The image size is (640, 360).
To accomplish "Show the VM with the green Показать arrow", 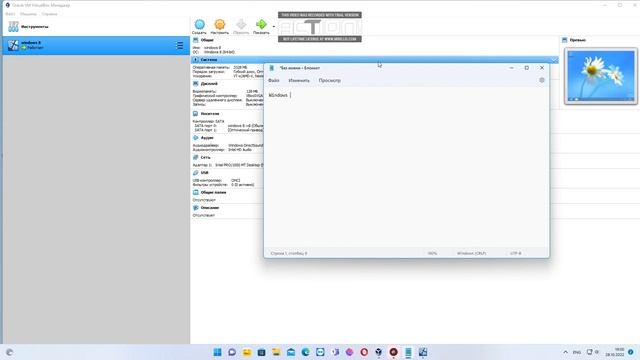I will [261, 27].
